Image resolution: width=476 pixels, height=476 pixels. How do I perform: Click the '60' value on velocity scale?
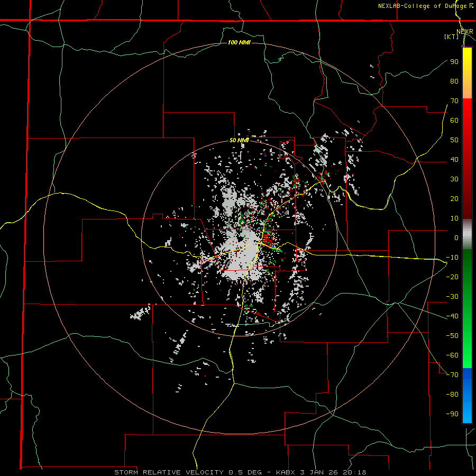454,120
